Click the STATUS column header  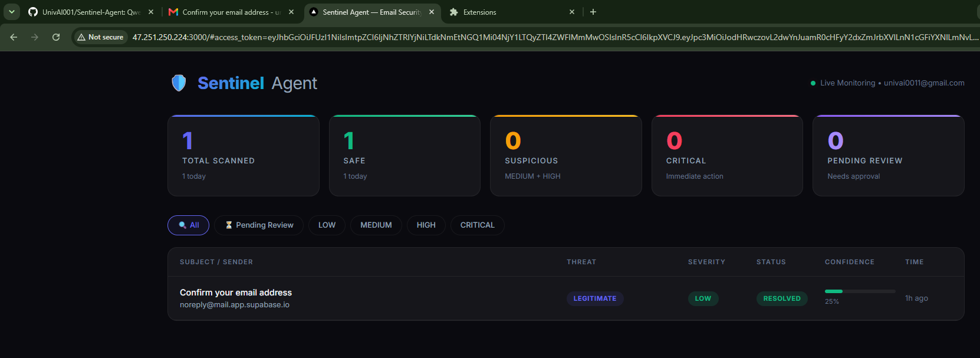(x=771, y=262)
